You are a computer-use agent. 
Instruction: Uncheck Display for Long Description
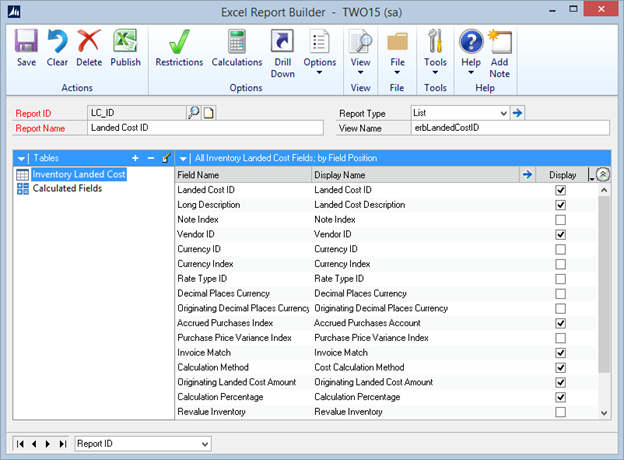coord(560,205)
